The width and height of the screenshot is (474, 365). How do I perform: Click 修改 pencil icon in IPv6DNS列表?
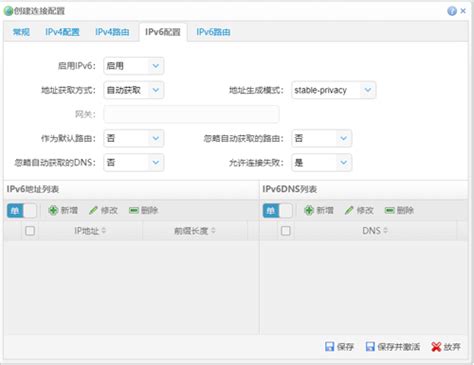tap(349, 210)
